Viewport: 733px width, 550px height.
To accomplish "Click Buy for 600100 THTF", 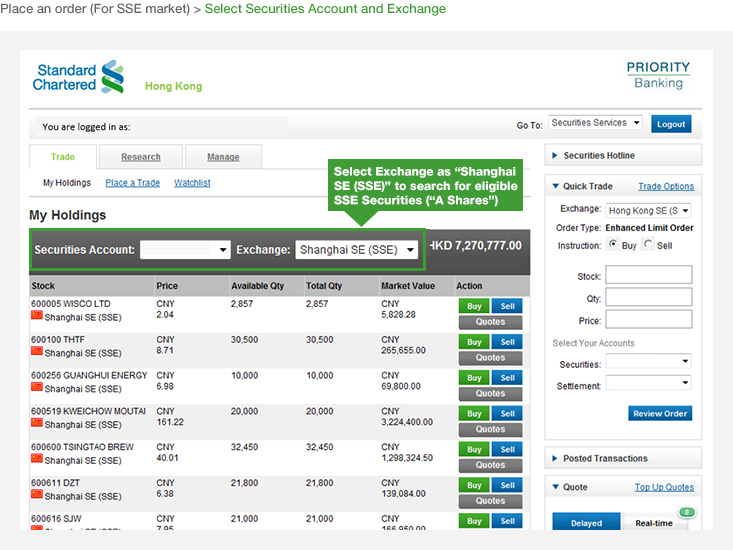I will pos(474,342).
